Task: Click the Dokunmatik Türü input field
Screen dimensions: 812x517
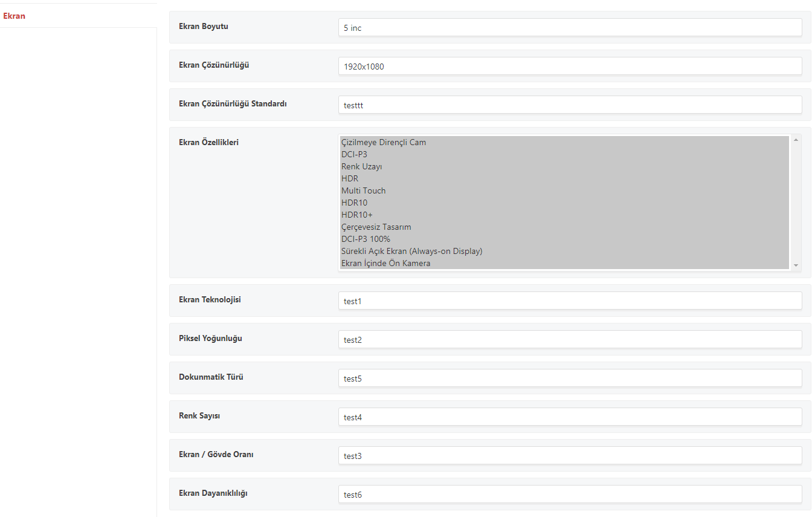Action: point(570,378)
